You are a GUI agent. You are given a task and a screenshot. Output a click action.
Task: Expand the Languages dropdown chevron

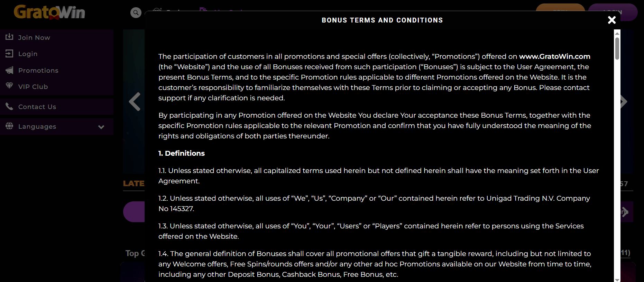[101, 127]
